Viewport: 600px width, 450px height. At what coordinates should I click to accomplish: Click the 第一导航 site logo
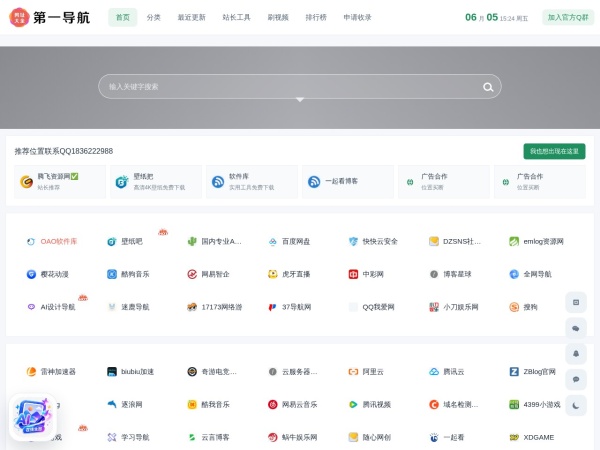49,17
